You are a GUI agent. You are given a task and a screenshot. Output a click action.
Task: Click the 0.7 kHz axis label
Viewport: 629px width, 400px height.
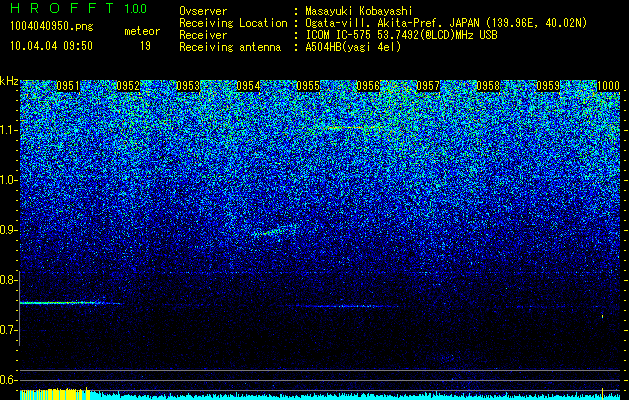pyautogui.click(x=8, y=330)
